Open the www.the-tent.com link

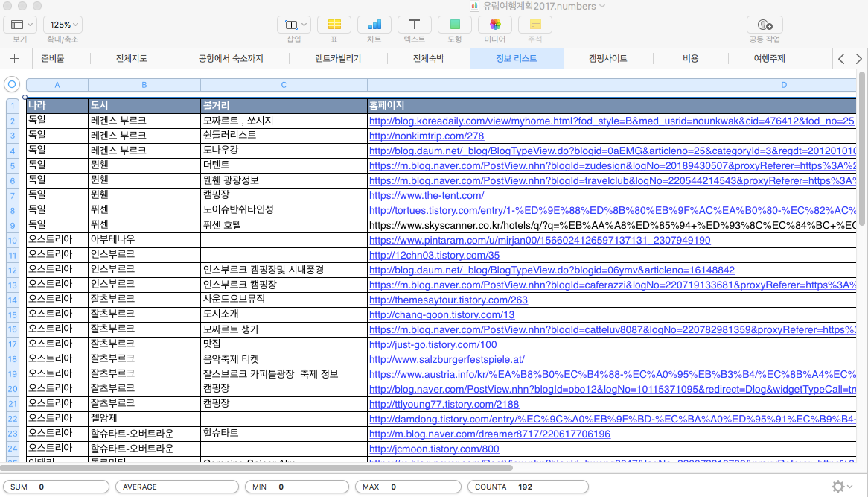pos(427,195)
